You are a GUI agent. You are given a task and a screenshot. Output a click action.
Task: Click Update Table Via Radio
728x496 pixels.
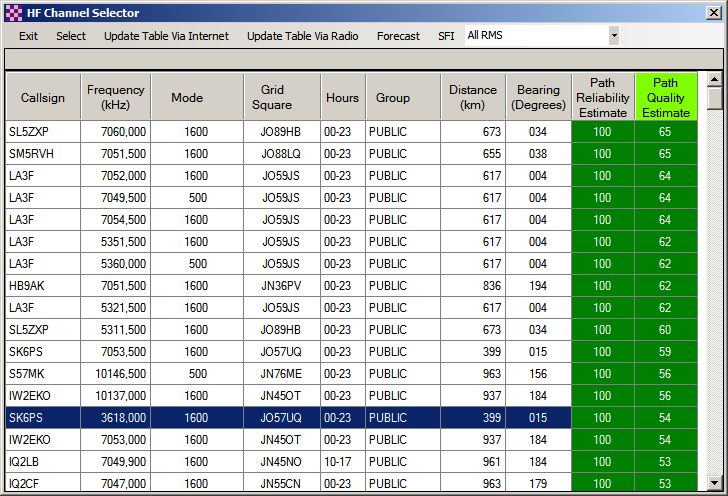(302, 36)
